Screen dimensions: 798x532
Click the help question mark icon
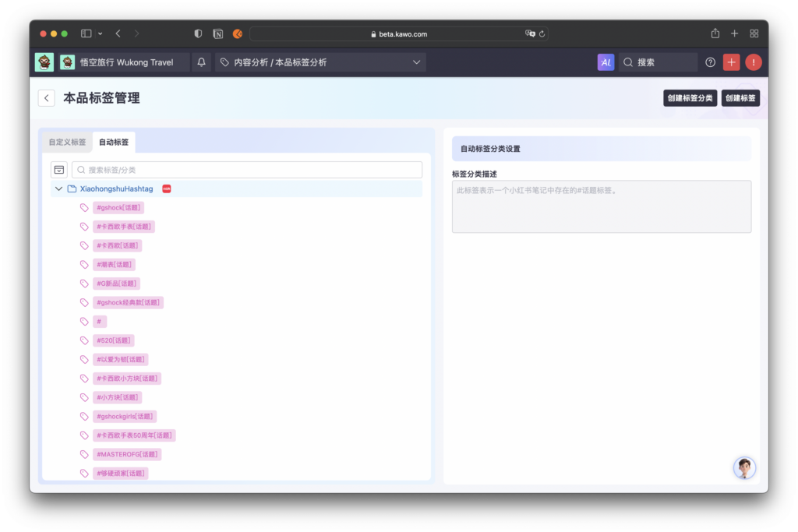(710, 62)
